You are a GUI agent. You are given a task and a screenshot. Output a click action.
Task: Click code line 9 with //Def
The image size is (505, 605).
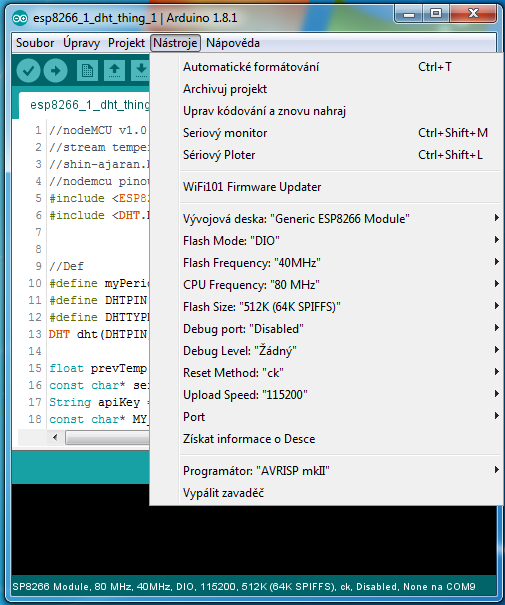point(66,266)
